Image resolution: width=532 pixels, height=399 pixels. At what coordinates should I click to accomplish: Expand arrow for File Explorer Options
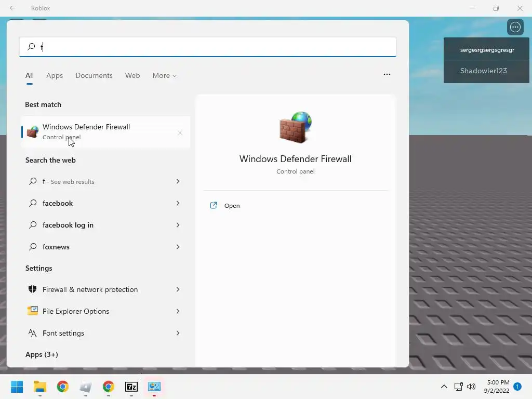[178, 311]
